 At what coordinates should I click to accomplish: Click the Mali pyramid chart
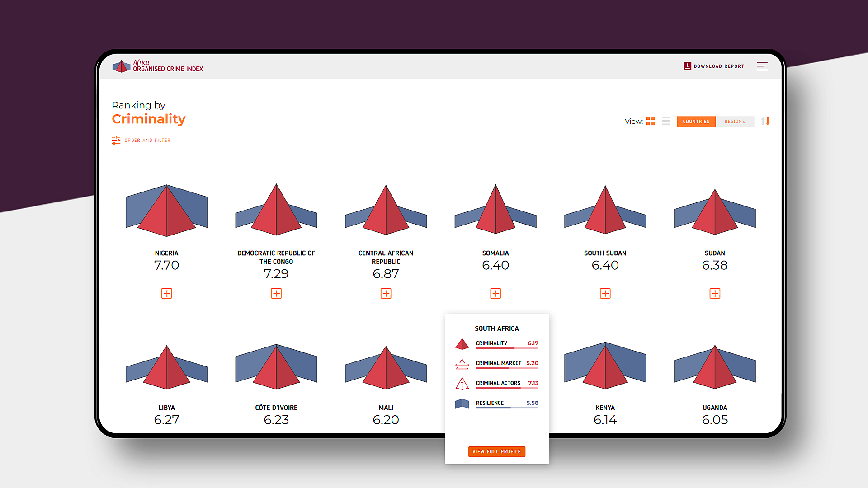coord(386,367)
